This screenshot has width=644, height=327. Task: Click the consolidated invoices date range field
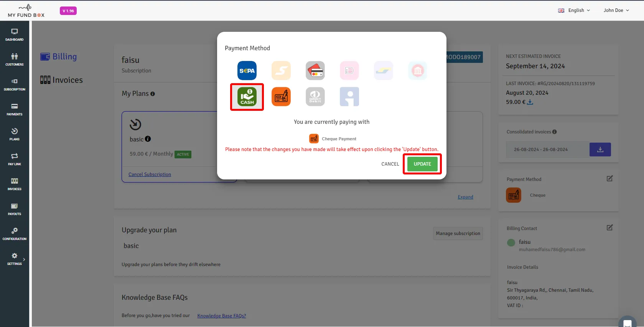coord(548,150)
